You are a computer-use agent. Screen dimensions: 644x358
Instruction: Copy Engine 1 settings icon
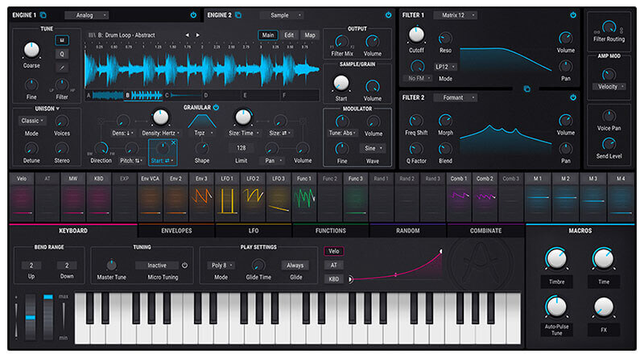tap(43, 15)
